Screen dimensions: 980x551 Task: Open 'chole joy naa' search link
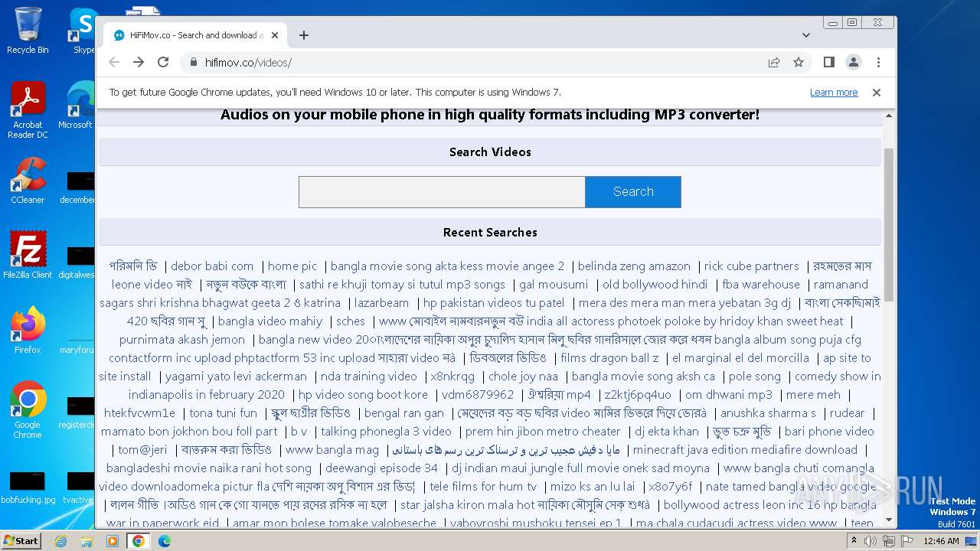tap(523, 377)
